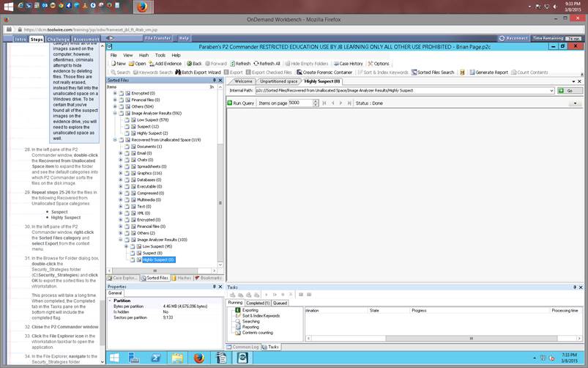588x368 pixels.
Task: Click Firefox icon in inner workstation taskbar
Action: point(199,358)
